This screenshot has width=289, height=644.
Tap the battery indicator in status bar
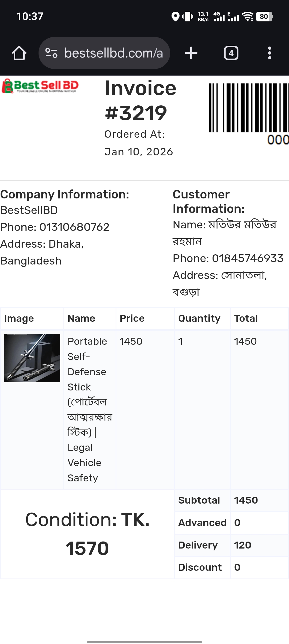tap(264, 17)
